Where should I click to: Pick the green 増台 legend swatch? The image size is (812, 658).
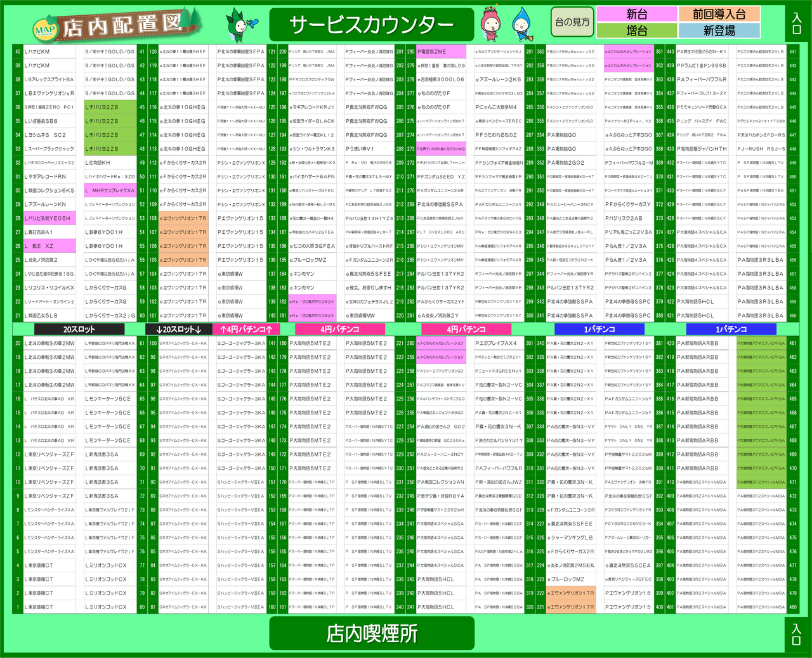click(x=636, y=30)
